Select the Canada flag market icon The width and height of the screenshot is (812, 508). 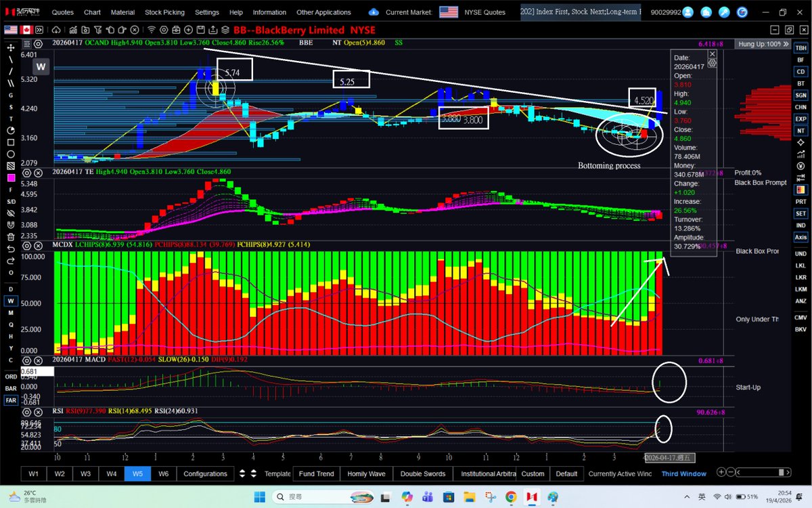(26, 30)
